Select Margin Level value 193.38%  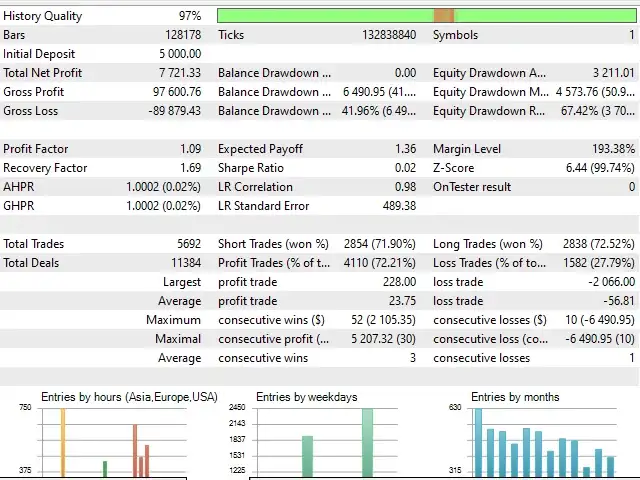coord(613,149)
